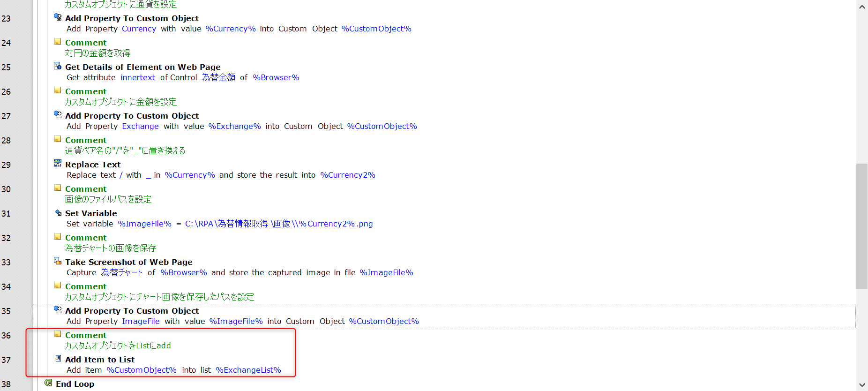
Task: Click the %Currency2% result variable on row 29
Action: (348, 175)
